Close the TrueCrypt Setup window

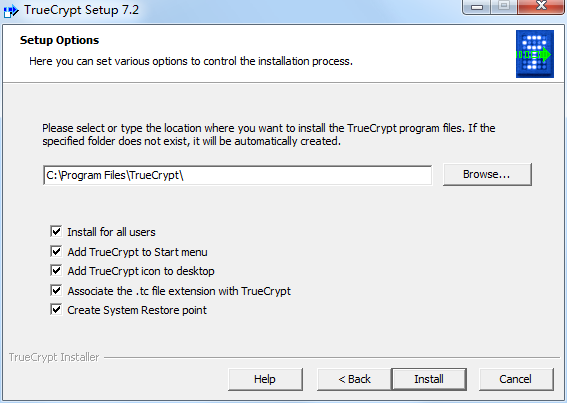click(x=541, y=6)
